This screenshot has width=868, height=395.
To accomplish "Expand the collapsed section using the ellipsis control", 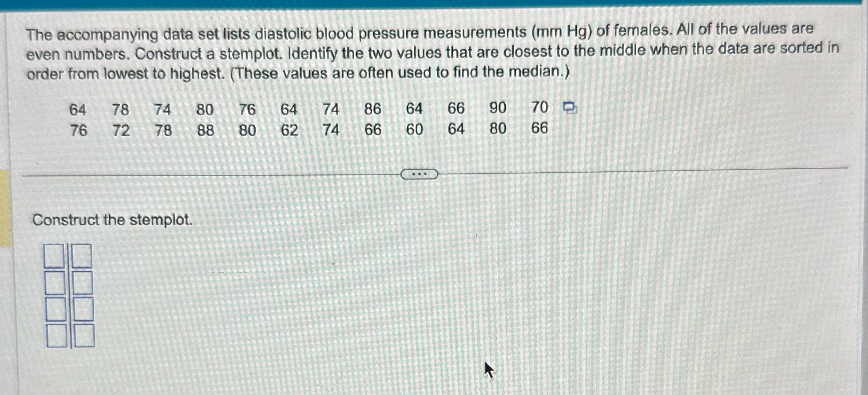I will click(420, 174).
